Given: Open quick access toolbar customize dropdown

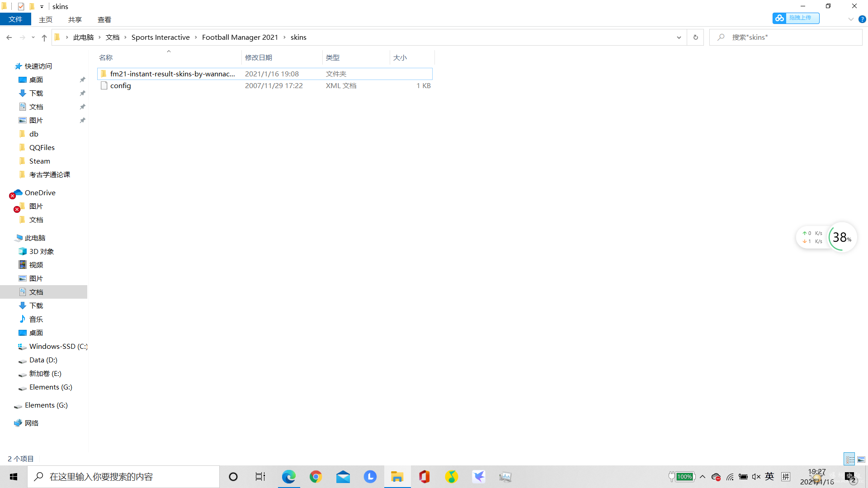Looking at the screenshot, I should (42, 7).
